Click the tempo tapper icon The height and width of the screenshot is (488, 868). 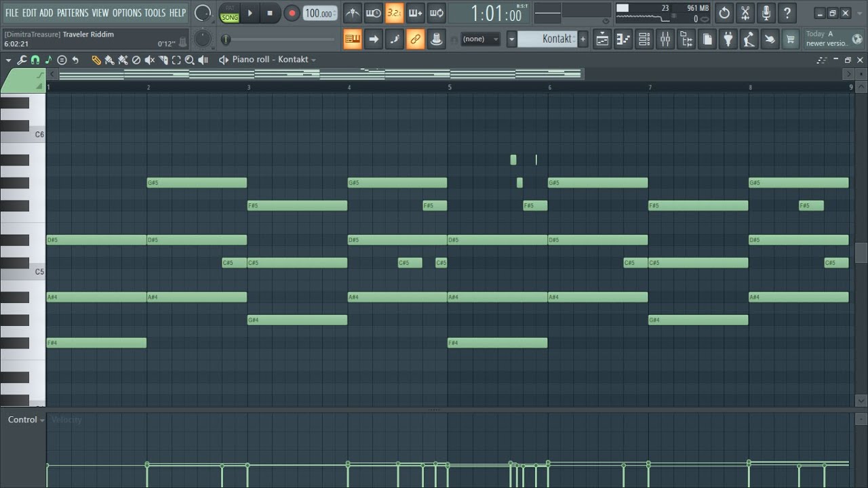click(x=749, y=39)
